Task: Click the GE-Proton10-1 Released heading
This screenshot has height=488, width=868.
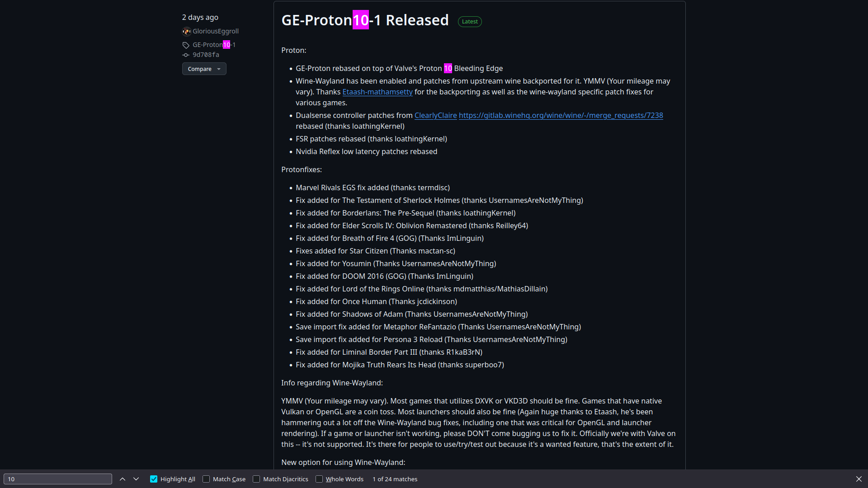Action: 365,20
